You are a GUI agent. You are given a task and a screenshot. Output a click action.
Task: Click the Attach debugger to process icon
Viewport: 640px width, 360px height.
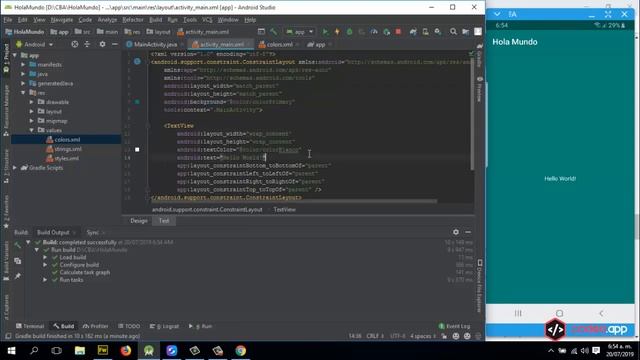[x=386, y=32]
